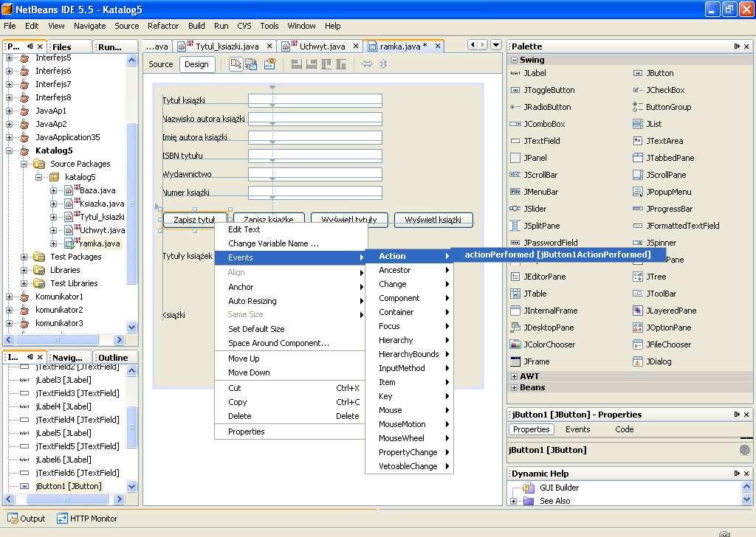
Task: Collapse the Swing palette category
Action: click(x=514, y=60)
